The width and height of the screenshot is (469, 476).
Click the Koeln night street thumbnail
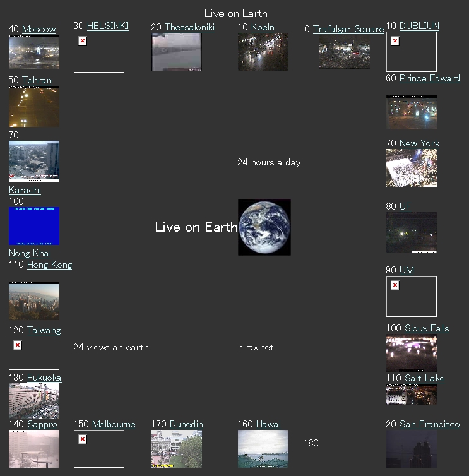pos(263,52)
